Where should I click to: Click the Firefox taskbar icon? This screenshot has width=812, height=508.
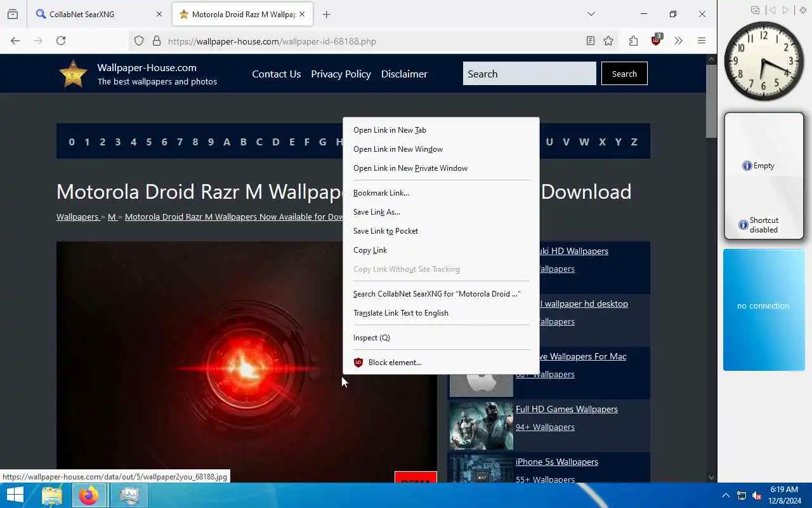tap(89, 495)
